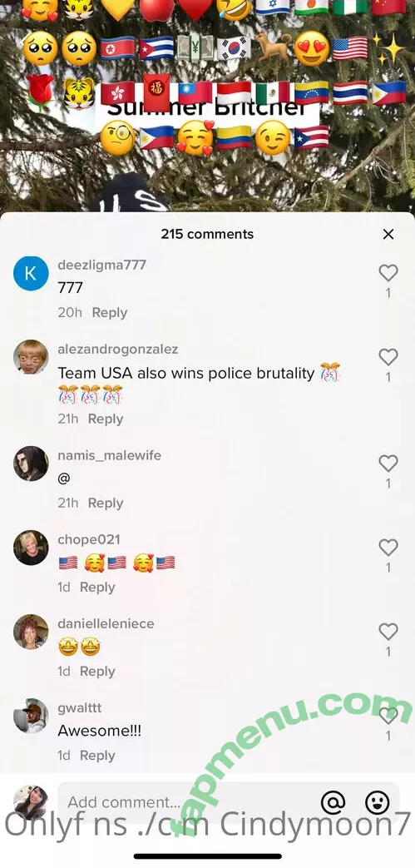View chope021's profile avatar

click(x=31, y=548)
